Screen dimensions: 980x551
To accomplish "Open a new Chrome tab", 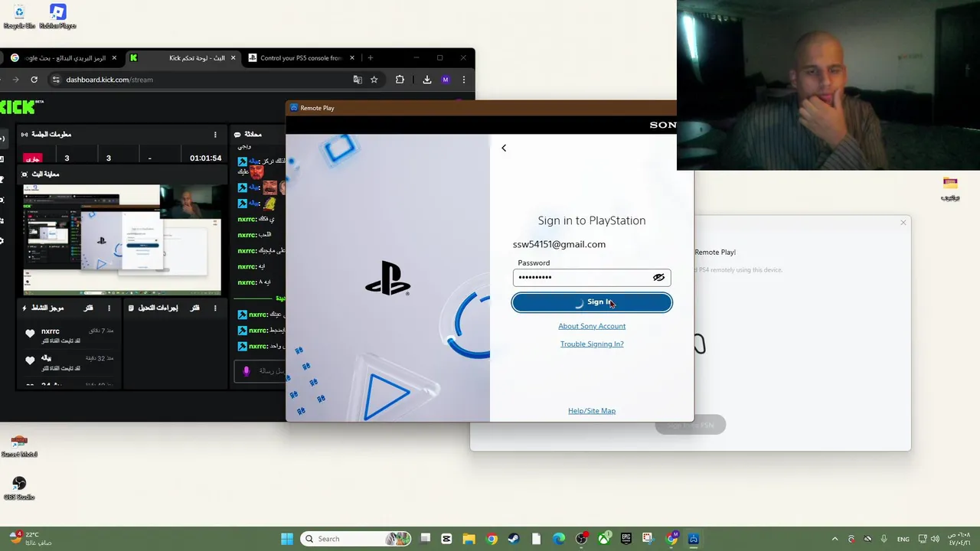I will point(371,57).
